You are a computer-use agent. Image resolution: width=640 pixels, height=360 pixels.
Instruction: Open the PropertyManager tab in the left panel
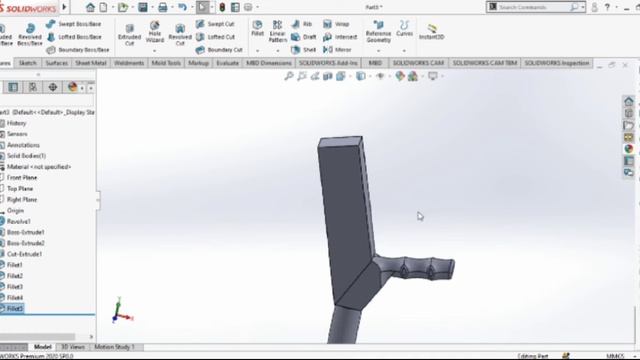pos(13,87)
